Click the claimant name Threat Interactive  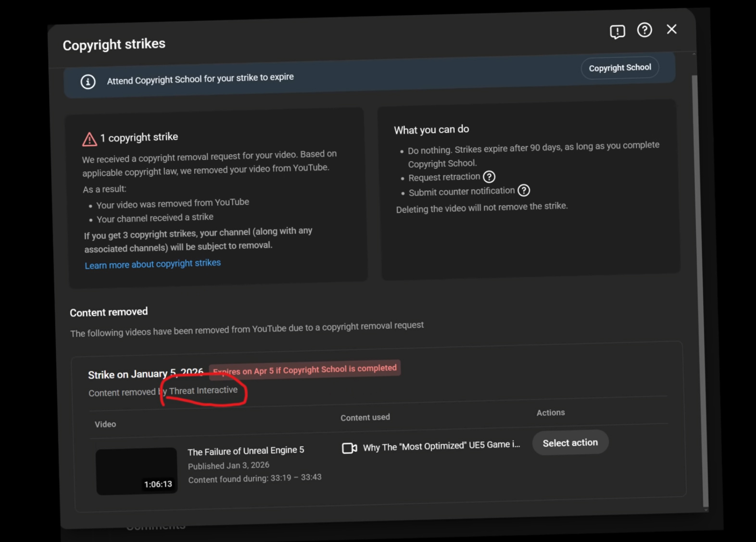pos(203,391)
